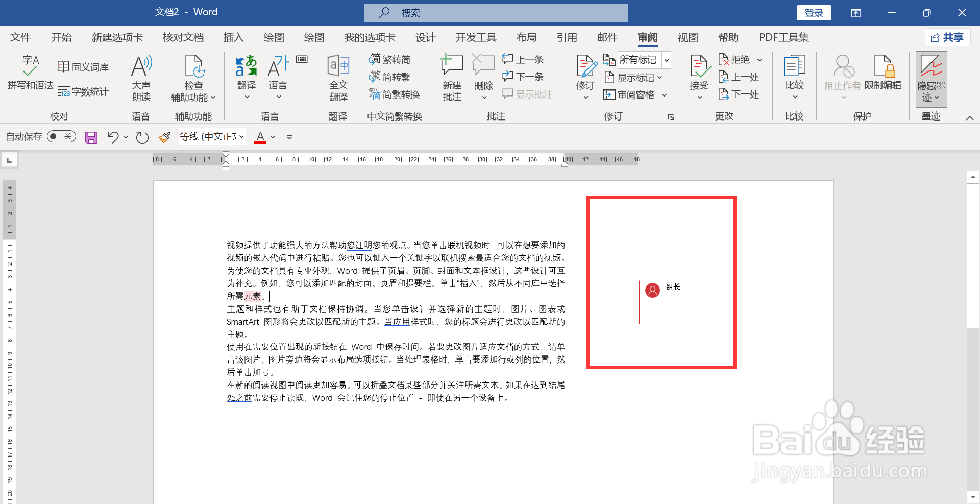Convert text with 繁转简
Screen dimensions: 980x504
tap(390, 60)
